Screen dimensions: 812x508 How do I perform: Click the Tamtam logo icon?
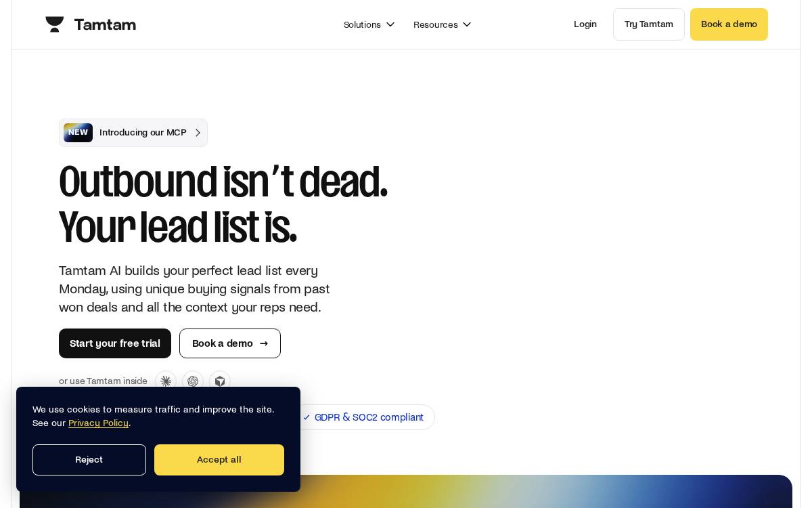(x=55, y=24)
